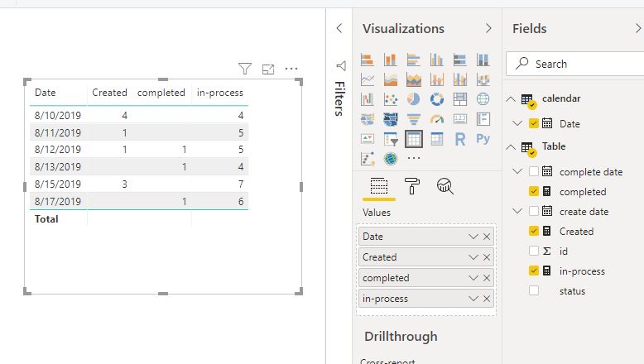
Task: Select the treemap visualization
Action: tap(460, 99)
